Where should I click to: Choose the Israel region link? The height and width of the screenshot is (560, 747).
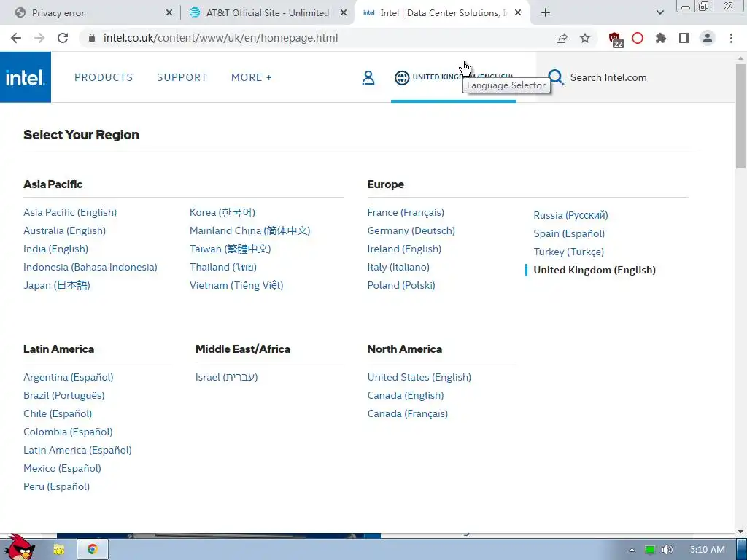point(226,377)
